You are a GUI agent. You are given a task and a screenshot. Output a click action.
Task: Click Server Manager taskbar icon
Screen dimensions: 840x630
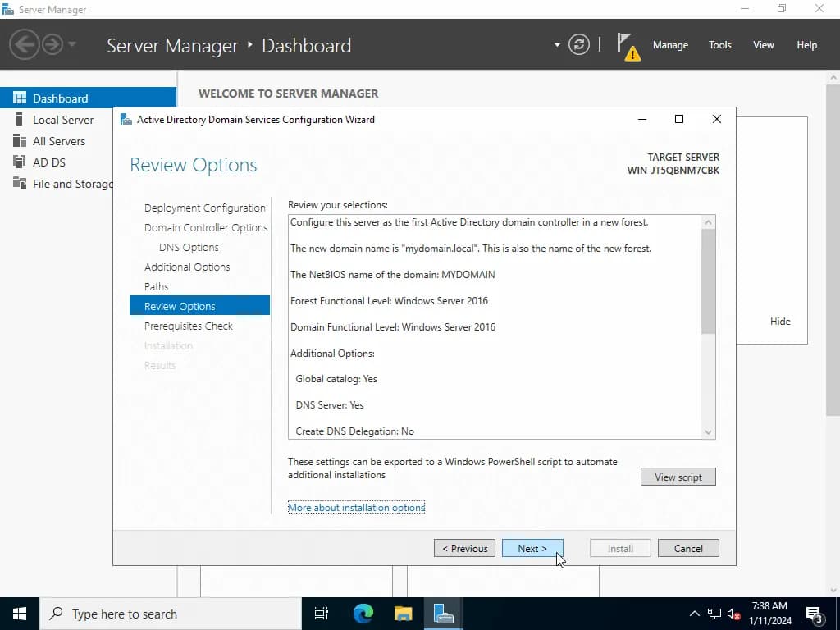444,614
